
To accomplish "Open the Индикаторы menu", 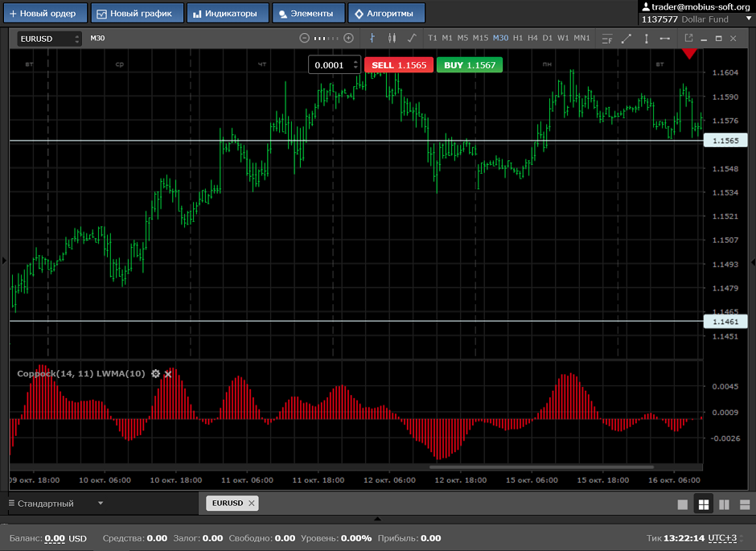I will pos(228,13).
